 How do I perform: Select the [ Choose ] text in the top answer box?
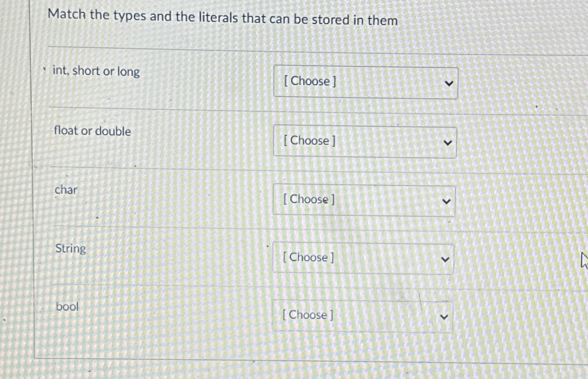pyautogui.click(x=310, y=82)
